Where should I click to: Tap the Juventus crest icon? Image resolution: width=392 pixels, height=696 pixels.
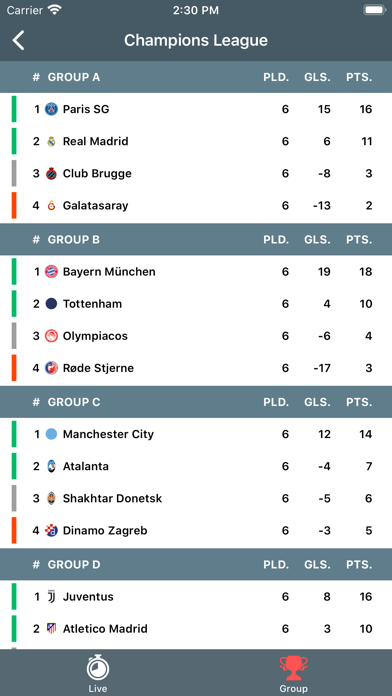tap(51, 596)
